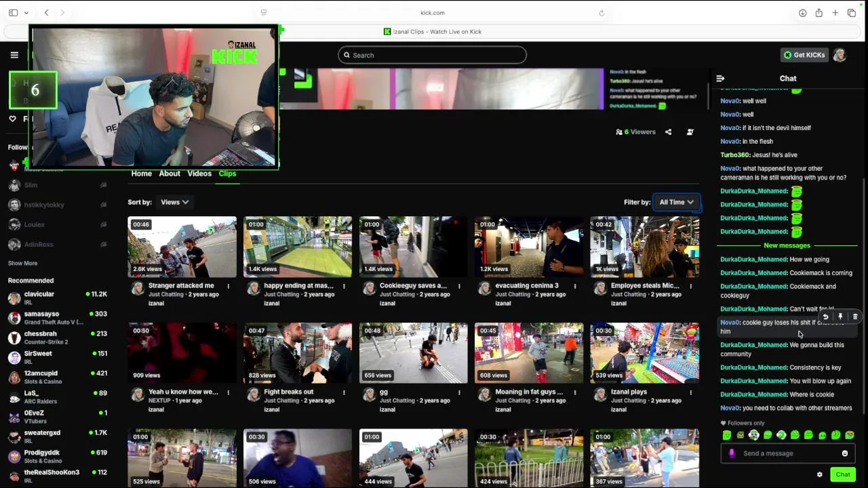Switch to the About tab
Screen dimensions: 868x488
click(x=170, y=174)
